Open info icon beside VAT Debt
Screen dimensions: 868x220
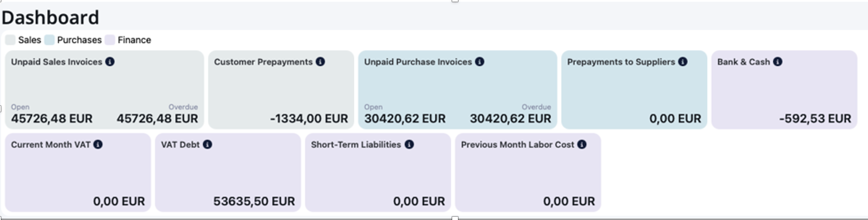coord(207,144)
